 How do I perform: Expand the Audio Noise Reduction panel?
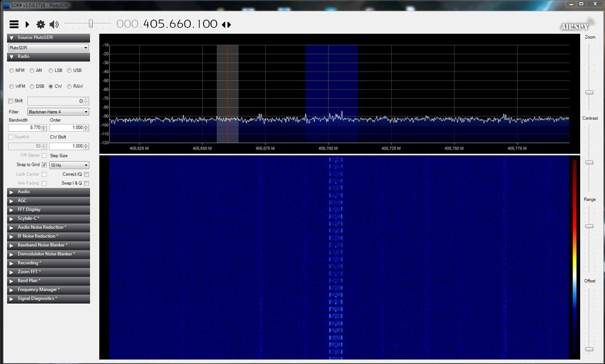pyautogui.click(x=48, y=227)
